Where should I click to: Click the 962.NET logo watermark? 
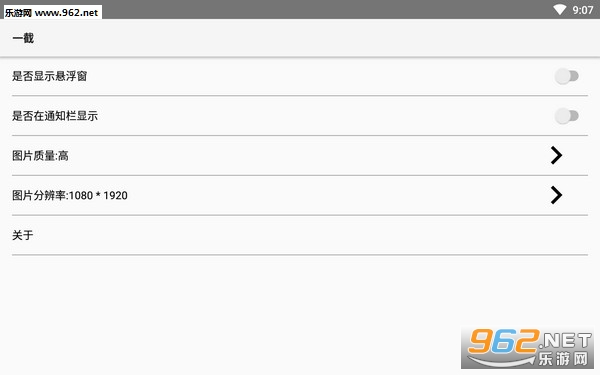coord(528,348)
